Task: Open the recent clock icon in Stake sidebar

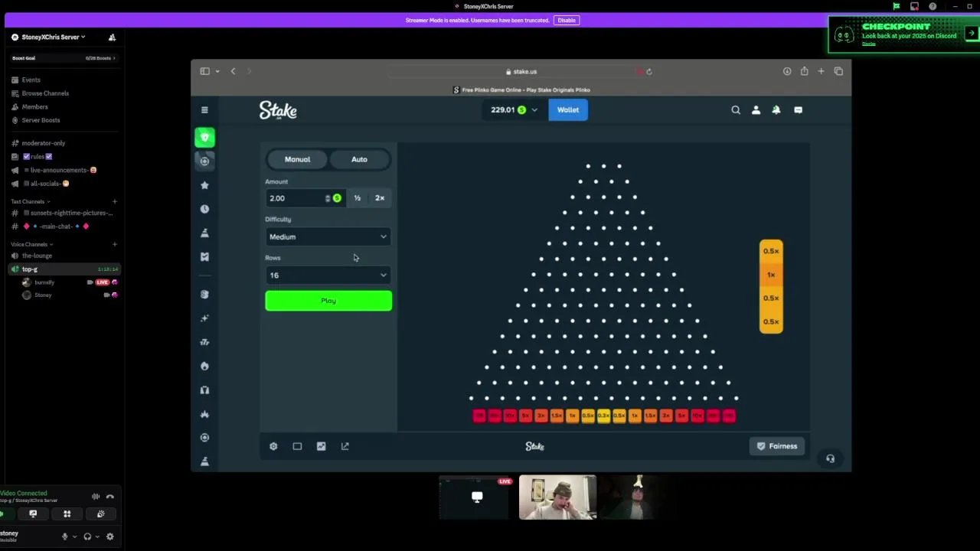Action: (x=204, y=209)
